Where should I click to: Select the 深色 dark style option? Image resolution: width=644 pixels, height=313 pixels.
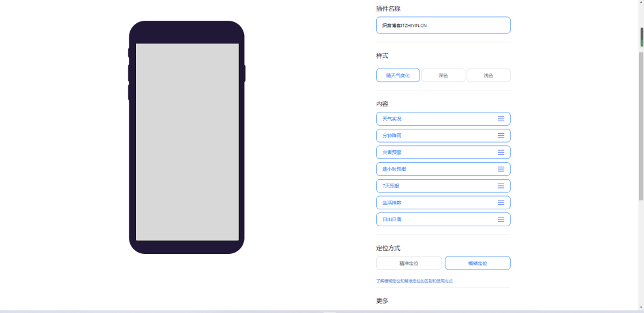443,75
